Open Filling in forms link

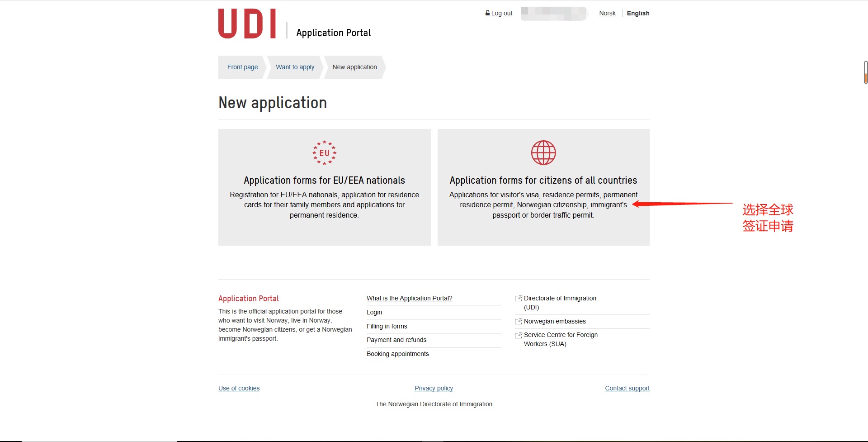pos(387,326)
